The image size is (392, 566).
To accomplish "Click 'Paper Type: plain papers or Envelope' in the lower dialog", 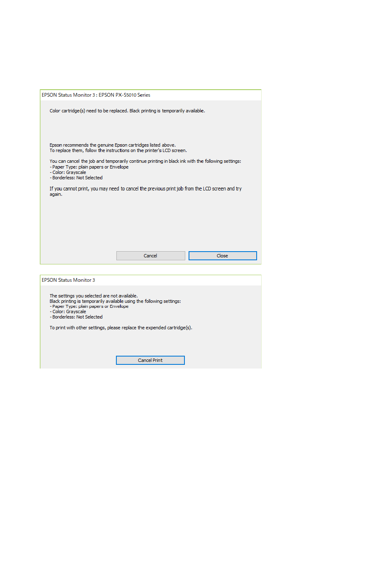I will coord(89,307).
